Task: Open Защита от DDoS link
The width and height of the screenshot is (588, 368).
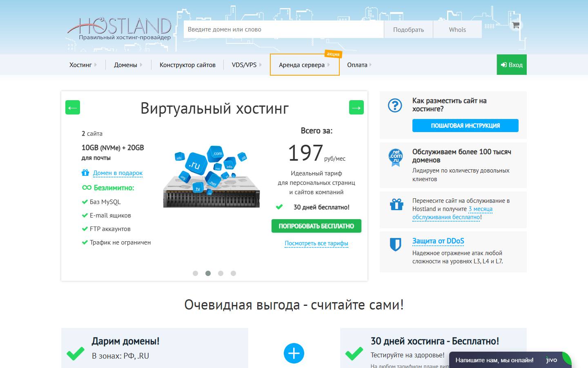Action: tap(438, 241)
